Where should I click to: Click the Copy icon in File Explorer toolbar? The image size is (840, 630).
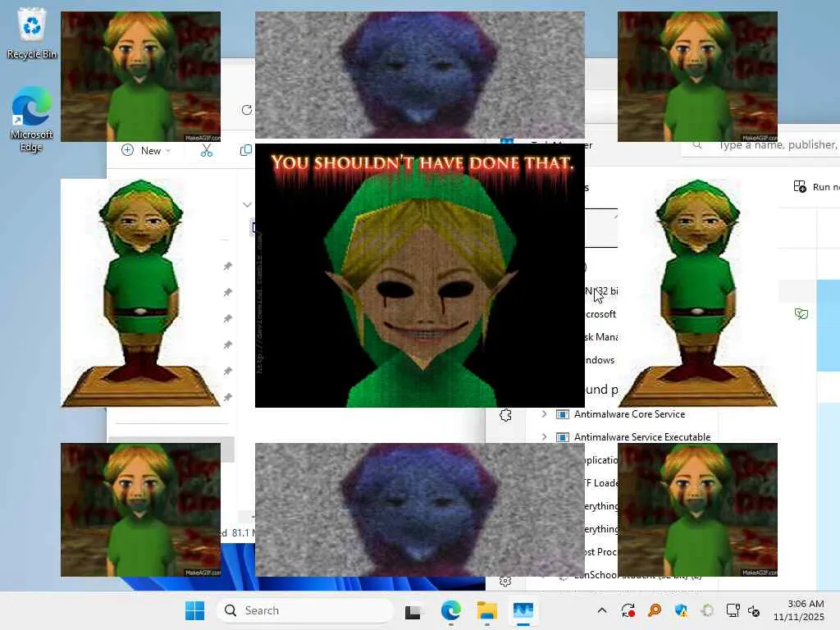coord(246,151)
